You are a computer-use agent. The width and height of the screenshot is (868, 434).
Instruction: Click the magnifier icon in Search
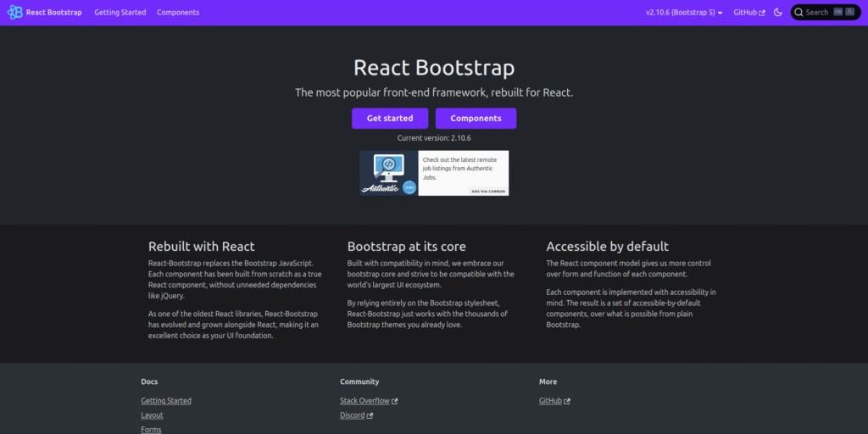pos(798,12)
